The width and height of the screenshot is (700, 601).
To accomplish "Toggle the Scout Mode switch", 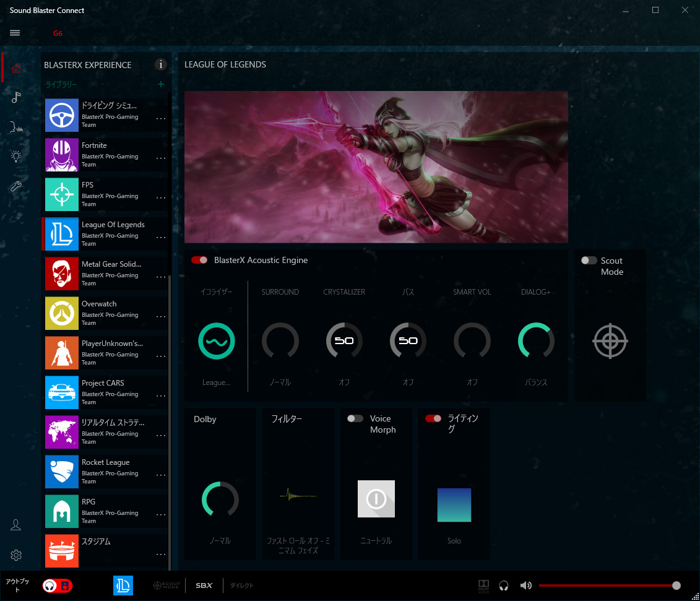I will (589, 261).
